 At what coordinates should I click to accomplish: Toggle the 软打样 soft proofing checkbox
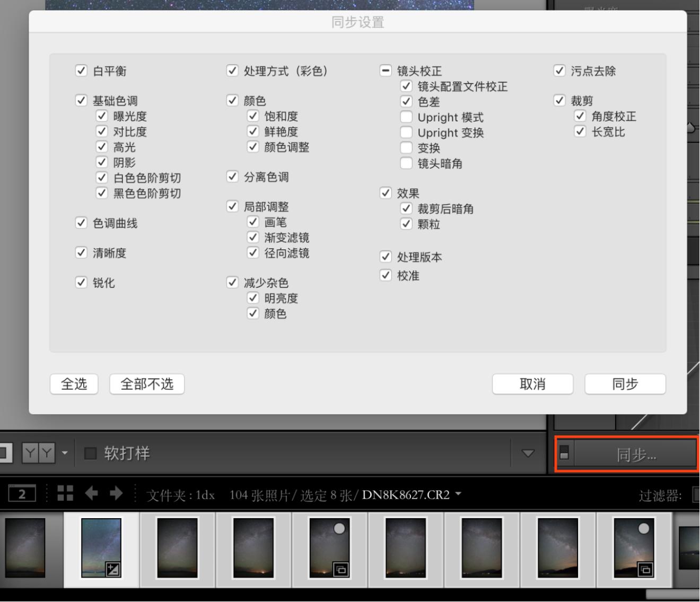pyautogui.click(x=91, y=453)
